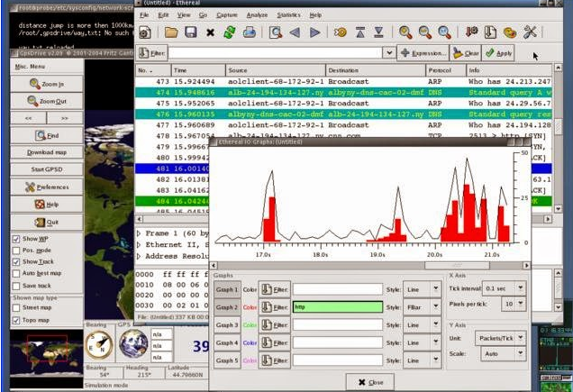
Task: Click Graph 2 http filter field
Action: 338,307
